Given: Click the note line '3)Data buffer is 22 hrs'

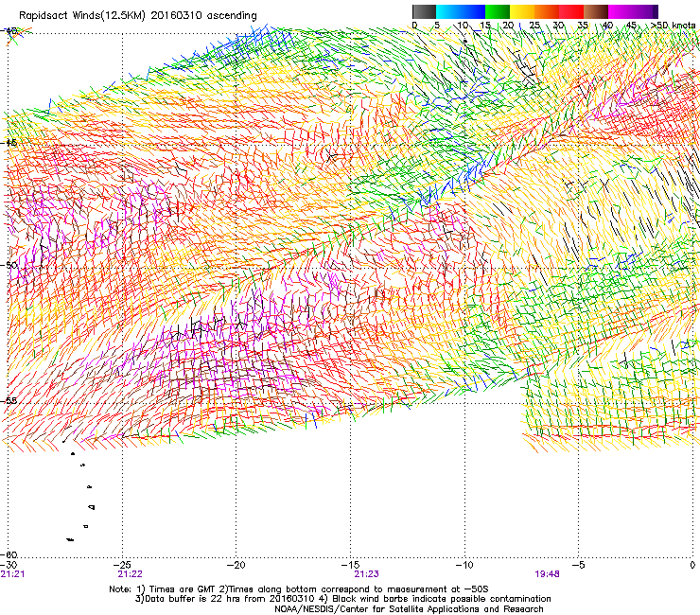Looking at the screenshot, I should pyautogui.click(x=342, y=599).
